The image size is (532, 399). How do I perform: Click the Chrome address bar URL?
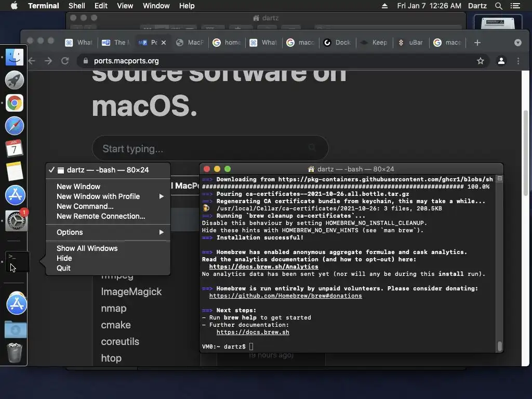click(x=126, y=61)
